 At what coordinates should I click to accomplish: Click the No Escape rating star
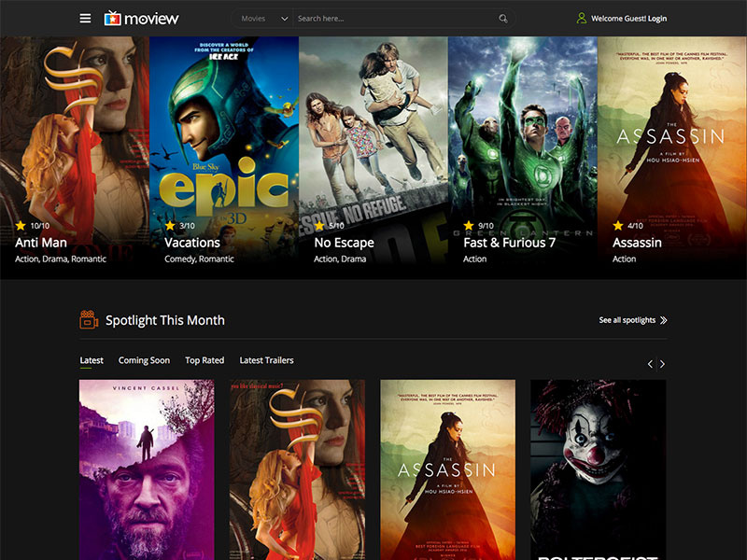[x=319, y=225]
